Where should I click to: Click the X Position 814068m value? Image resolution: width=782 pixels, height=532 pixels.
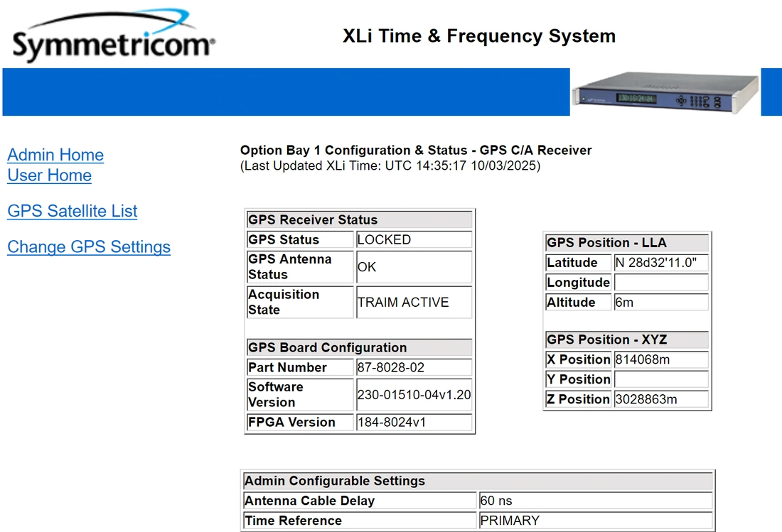pos(661,359)
